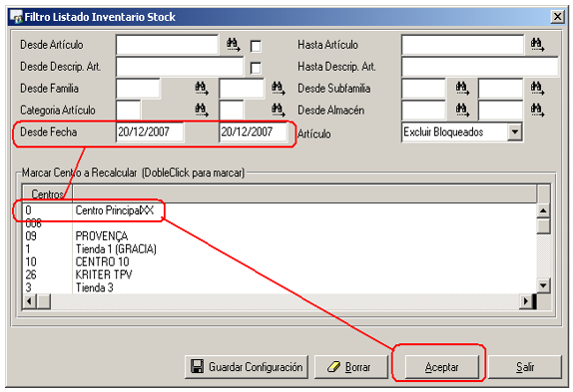This screenshot has height=392, width=573.
Task: Click second binoculars lookup in Desde Subfamilia row
Action: coord(537,88)
